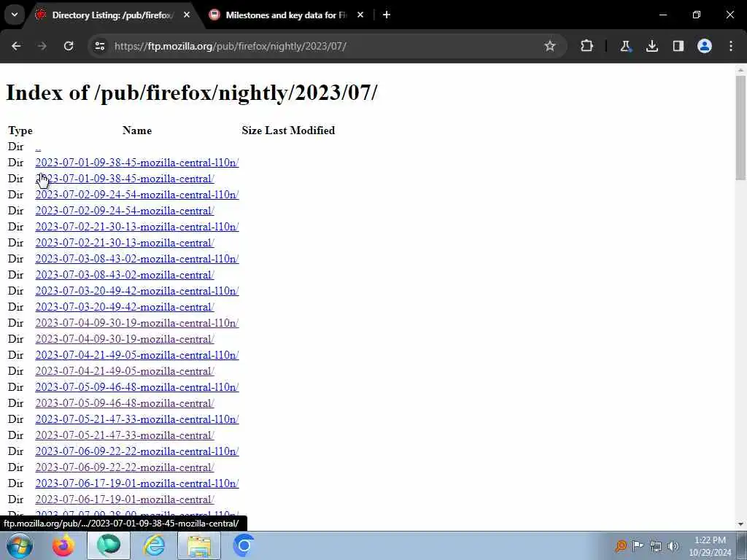Open the green browser taskbar icon

pos(109,545)
